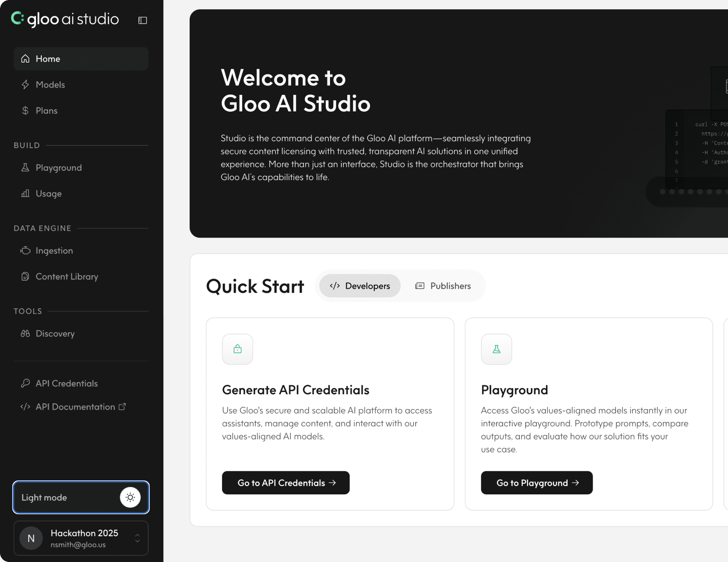Screen dimensions: 728x562
Task: Click the TOOLS section label
Action: point(28,311)
